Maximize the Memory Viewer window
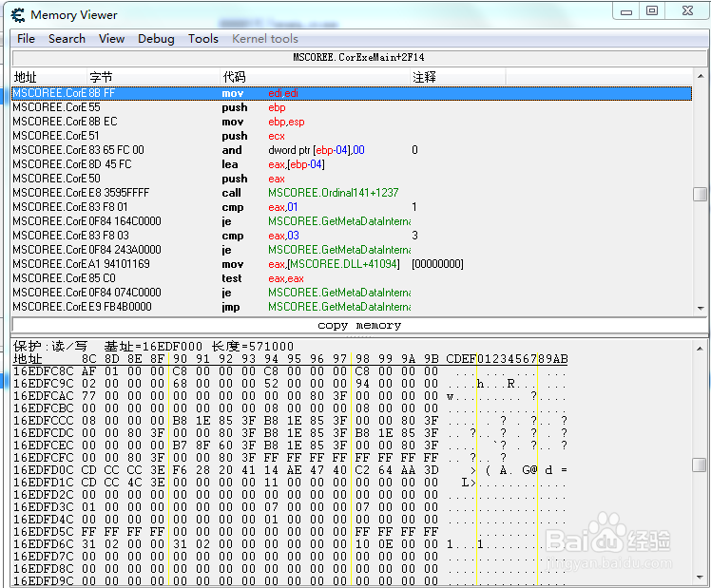The height and width of the screenshot is (588, 711). click(x=652, y=10)
